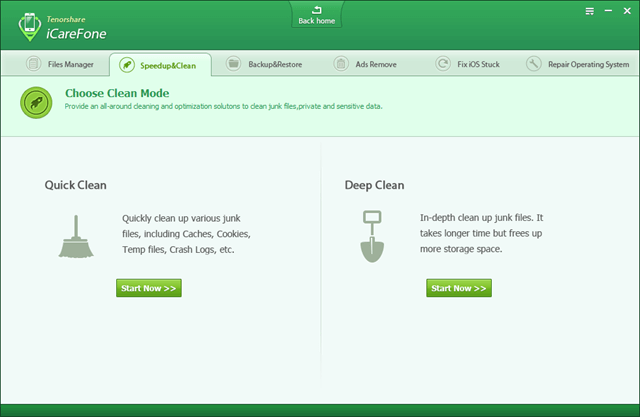Click the Speedup&Clean rocket tab icon

click(127, 65)
